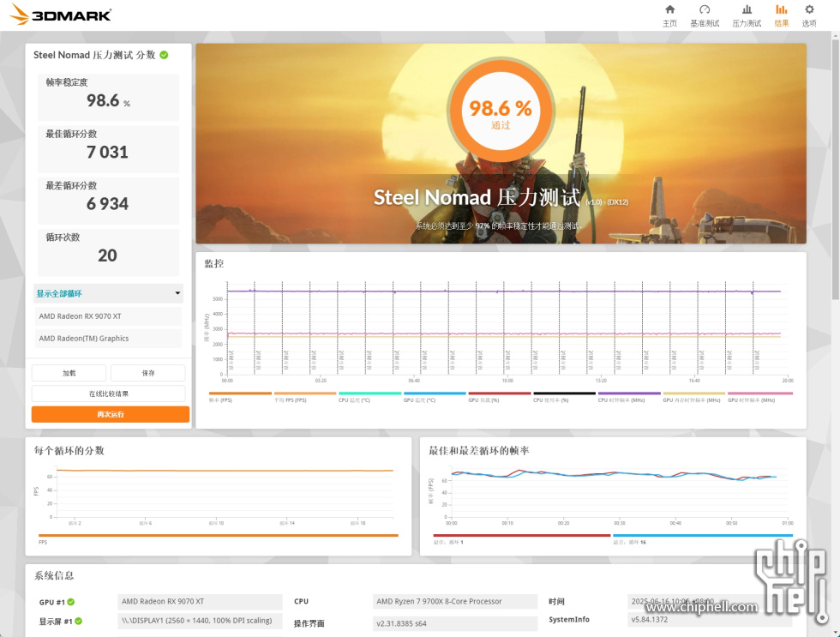Switch to the 压力测试 stress test tab
This screenshot has height=637, width=840.
point(747,15)
